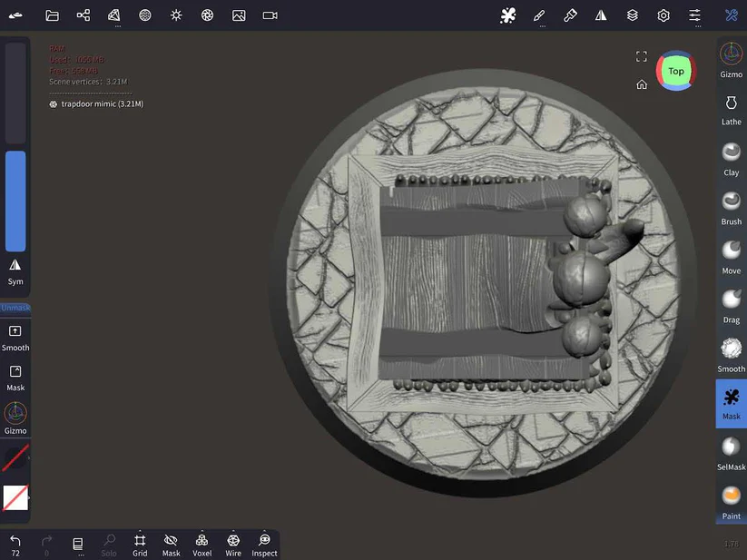The width and height of the screenshot is (747, 560).
Task: Toggle Sym symmetry on left panel
Action: [15, 272]
